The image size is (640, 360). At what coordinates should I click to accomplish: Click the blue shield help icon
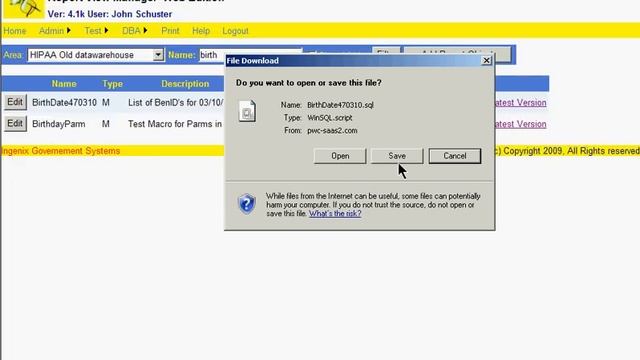tap(247, 203)
